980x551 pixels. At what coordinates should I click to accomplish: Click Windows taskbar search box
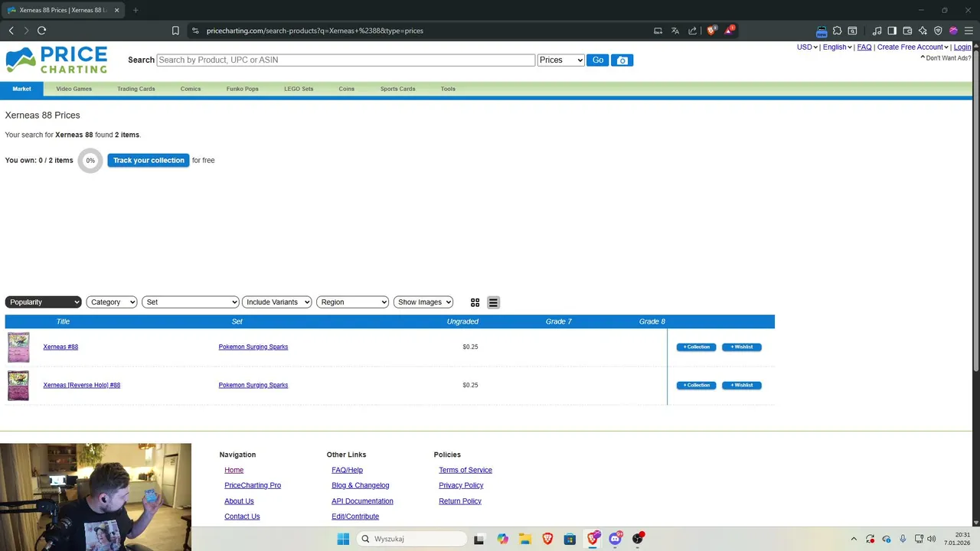click(x=413, y=539)
